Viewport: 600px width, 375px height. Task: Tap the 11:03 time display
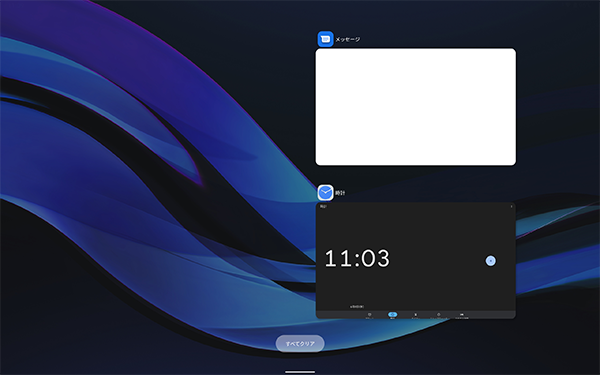(x=357, y=258)
